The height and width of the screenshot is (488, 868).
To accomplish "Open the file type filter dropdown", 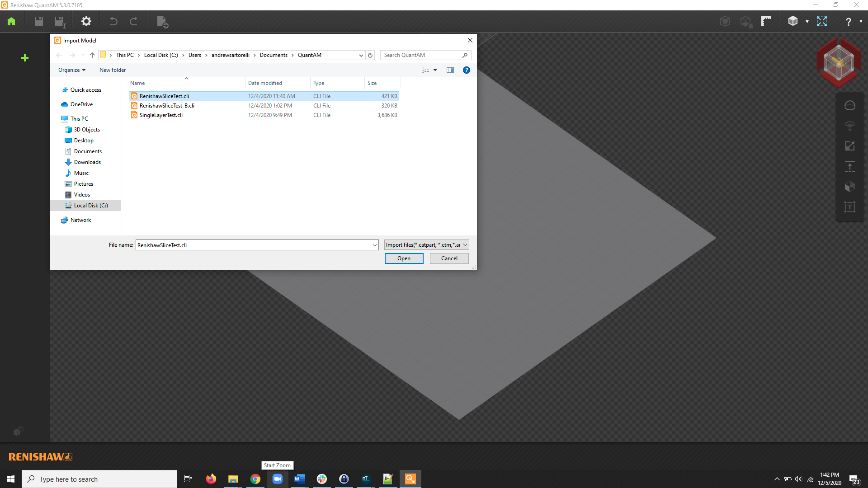I will (x=426, y=245).
